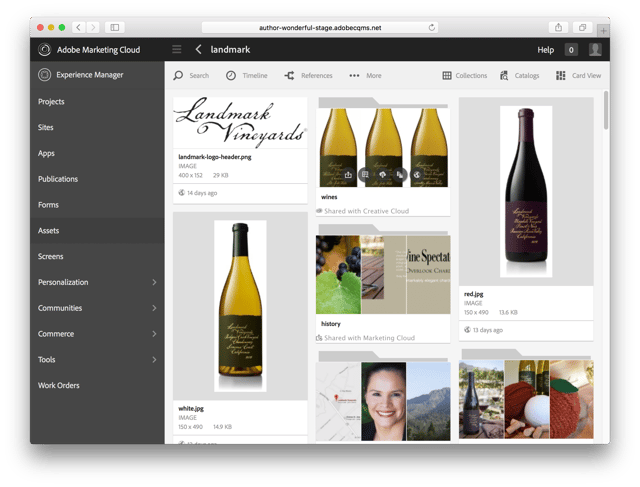Click the Adobe Marketing Cloud title text

pyautogui.click(x=98, y=50)
